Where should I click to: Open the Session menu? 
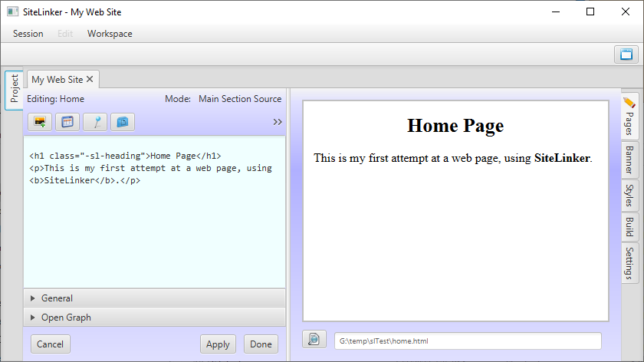coord(28,34)
